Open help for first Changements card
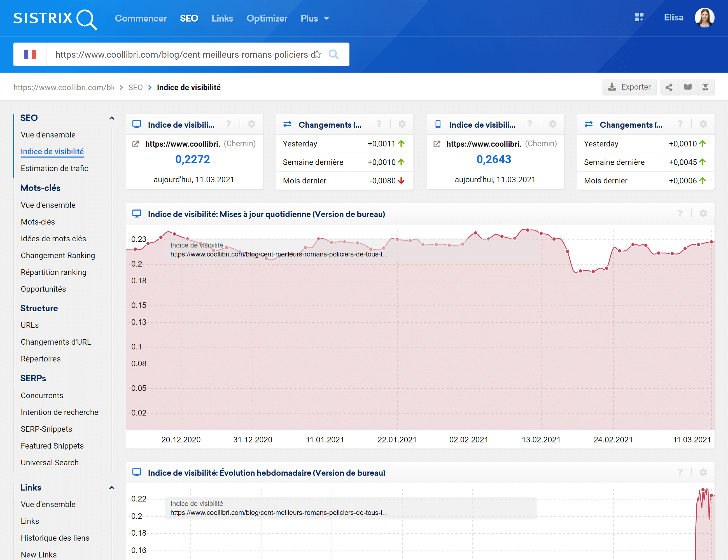This screenshot has height=560, width=728. point(379,124)
